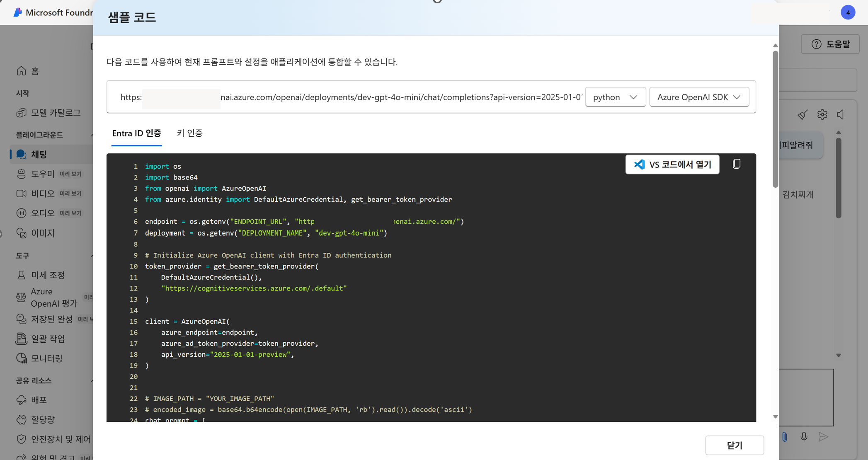Click the 채팅 sidebar label
Image resolution: width=868 pixels, height=460 pixels.
coord(39,155)
